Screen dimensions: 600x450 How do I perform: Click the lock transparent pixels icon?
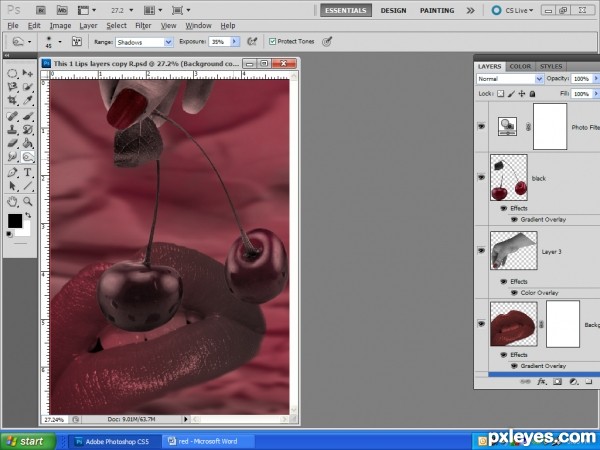[x=501, y=94]
